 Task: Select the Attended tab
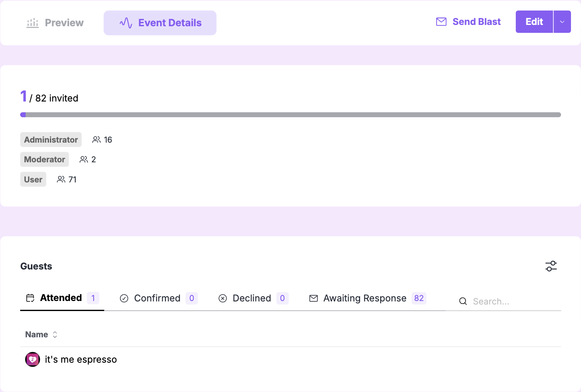(x=62, y=298)
